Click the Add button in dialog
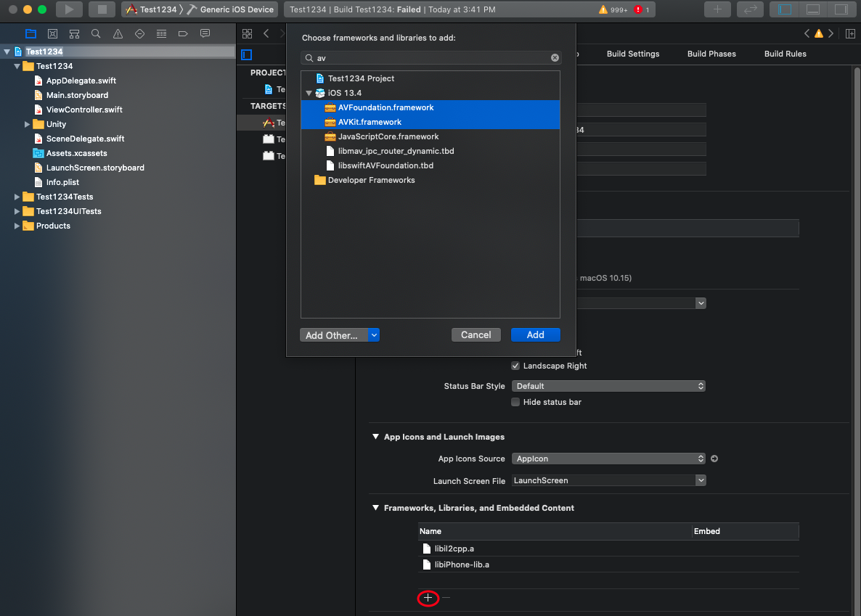The width and height of the screenshot is (861, 616). [x=535, y=335]
